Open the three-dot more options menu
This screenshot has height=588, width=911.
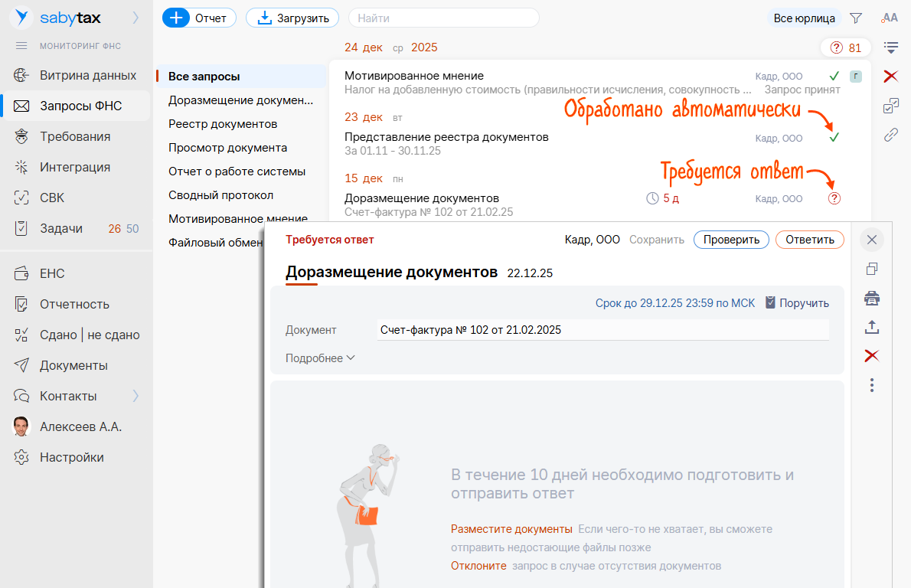872,386
